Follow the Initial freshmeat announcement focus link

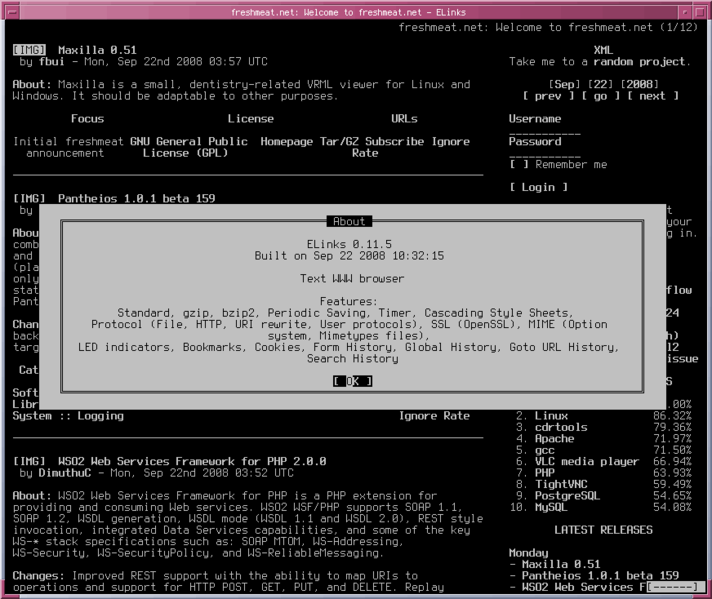68,147
